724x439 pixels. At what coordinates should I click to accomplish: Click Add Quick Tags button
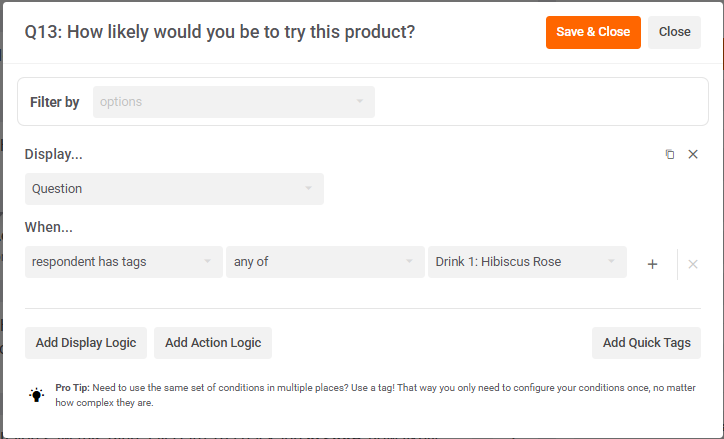pyautogui.click(x=646, y=343)
